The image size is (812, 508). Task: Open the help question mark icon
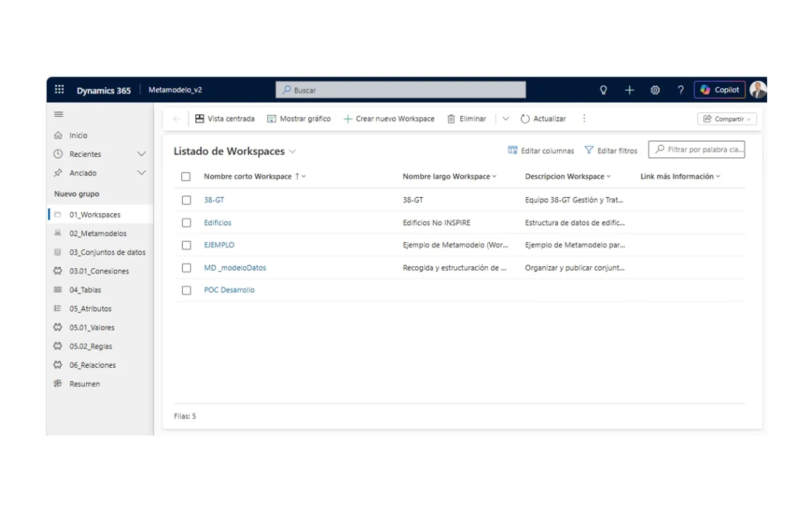pos(681,90)
